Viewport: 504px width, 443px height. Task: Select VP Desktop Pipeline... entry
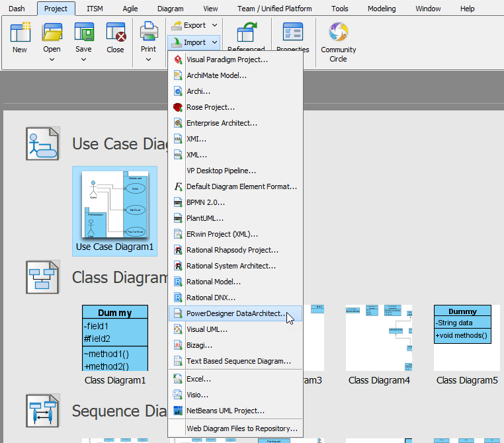(235, 171)
